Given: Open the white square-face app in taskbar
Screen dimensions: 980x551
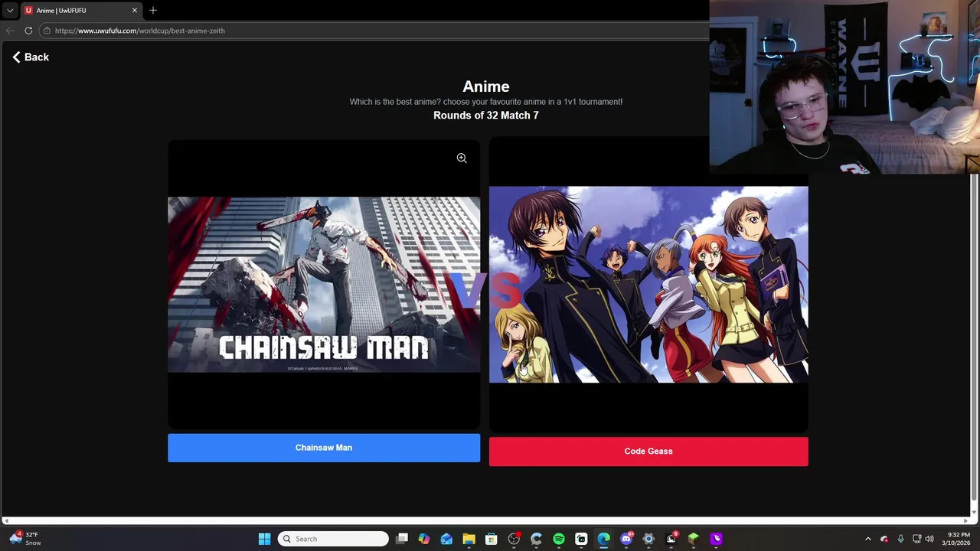Looking at the screenshot, I should [x=581, y=539].
